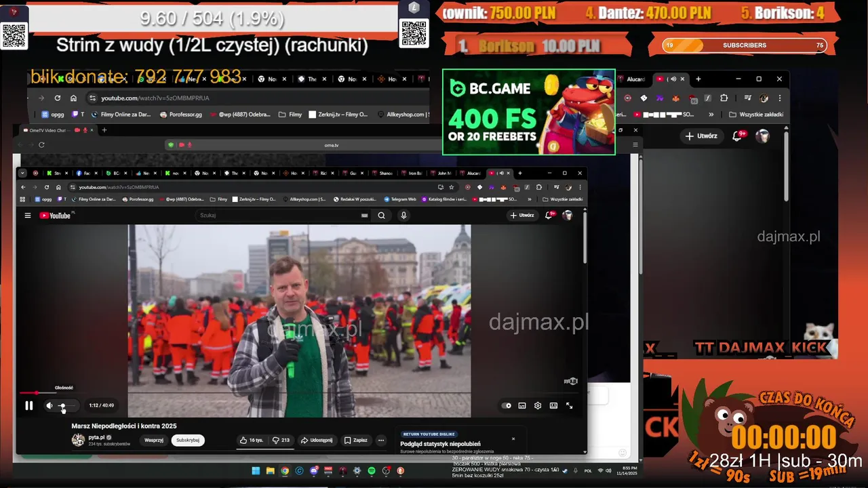Switch to the Alucard tab in front browser
The width and height of the screenshot is (868, 488).
(470, 173)
